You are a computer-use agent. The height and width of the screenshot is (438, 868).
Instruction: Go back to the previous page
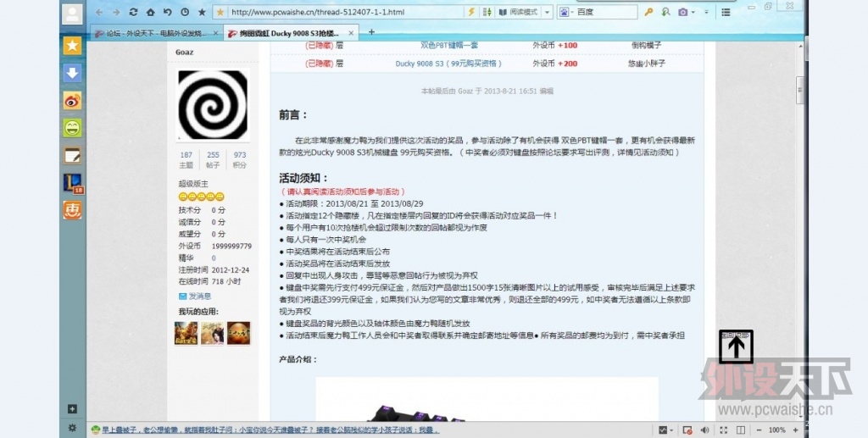point(100,12)
